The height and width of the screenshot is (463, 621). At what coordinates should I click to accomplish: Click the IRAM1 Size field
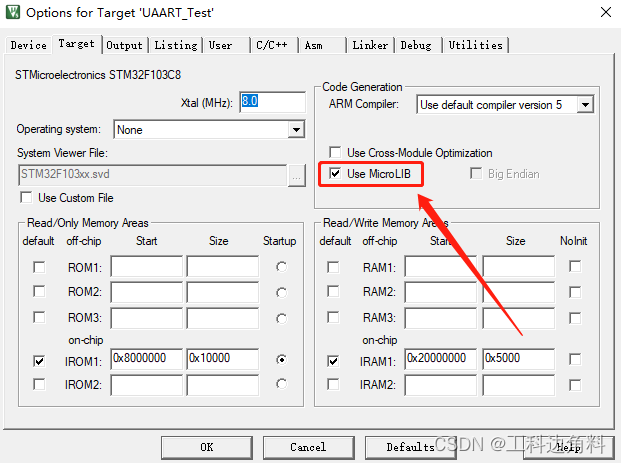click(x=518, y=359)
